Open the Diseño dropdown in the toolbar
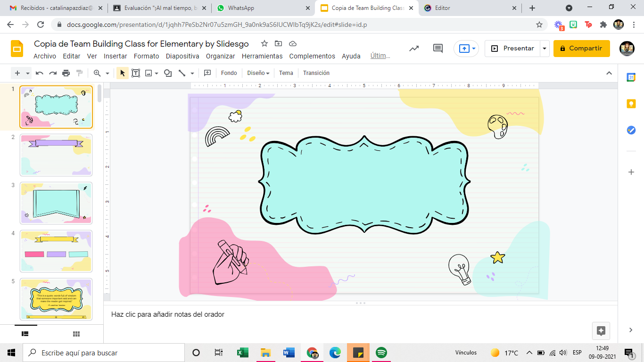Viewport: 644px width, 362px height. 258,73
